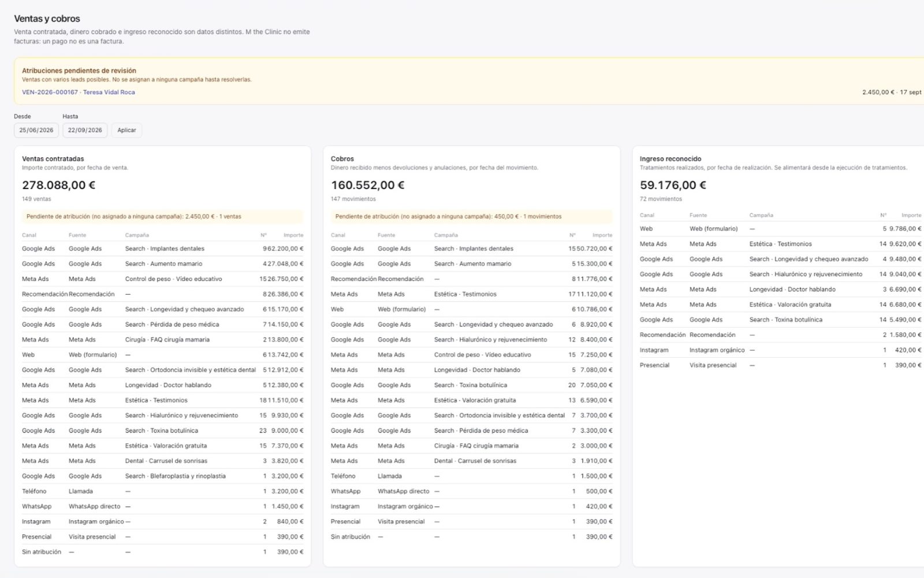Select the Visita presencial row in Ingreso reconocido
The width and height of the screenshot is (924, 578).
point(780,365)
